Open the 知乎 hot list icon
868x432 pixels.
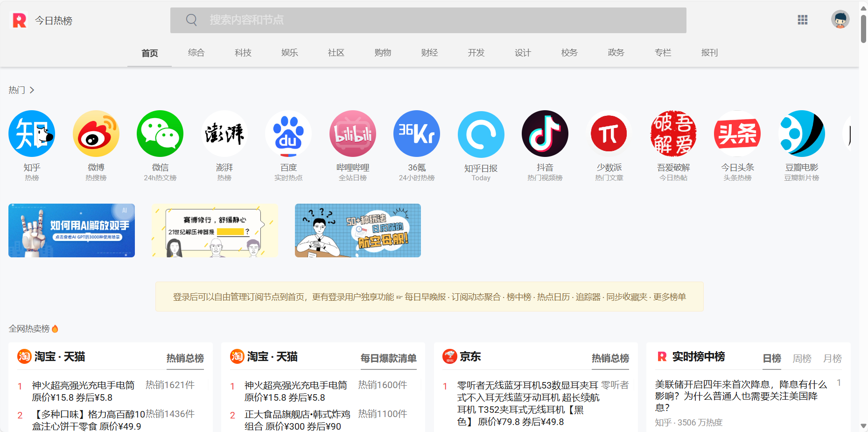[32, 134]
